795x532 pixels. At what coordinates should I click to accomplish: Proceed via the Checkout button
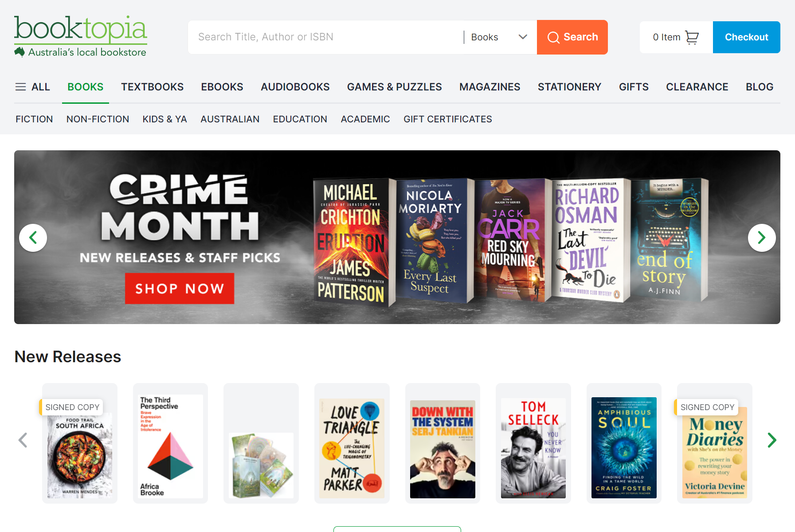pyautogui.click(x=747, y=37)
